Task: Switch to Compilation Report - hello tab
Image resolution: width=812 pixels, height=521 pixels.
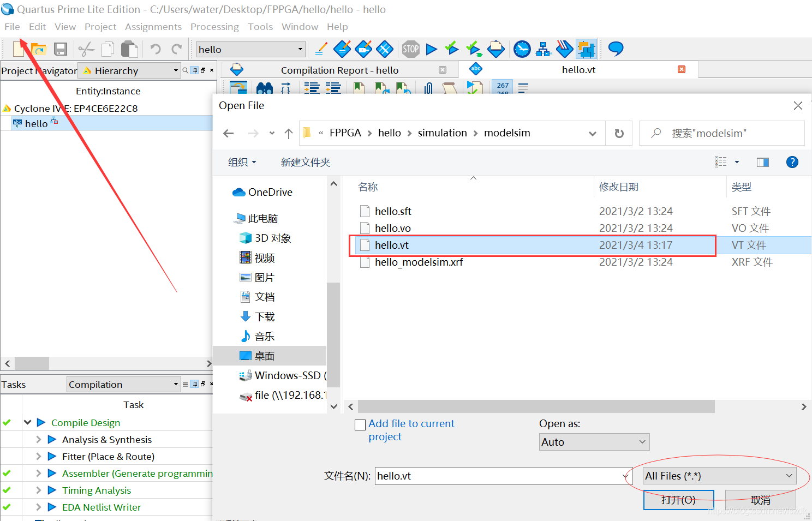Action: (x=339, y=70)
